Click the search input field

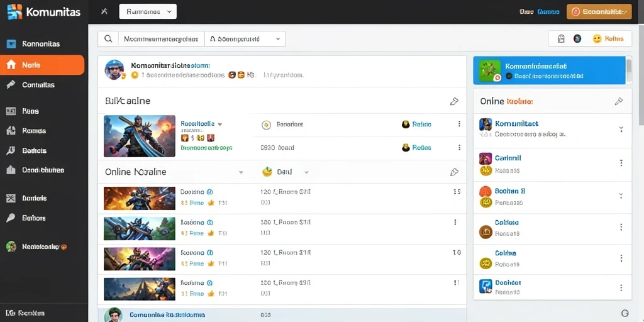tap(162, 38)
